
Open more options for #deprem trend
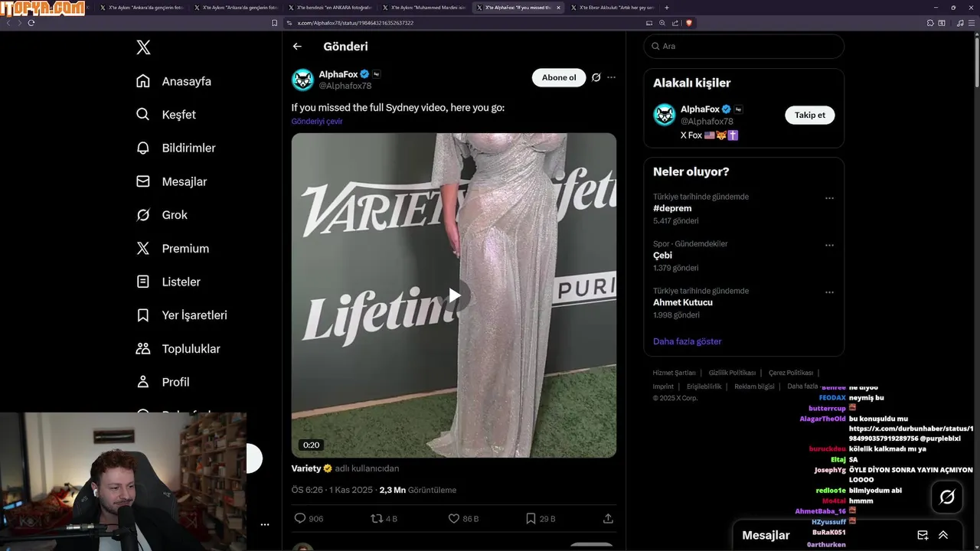point(829,198)
